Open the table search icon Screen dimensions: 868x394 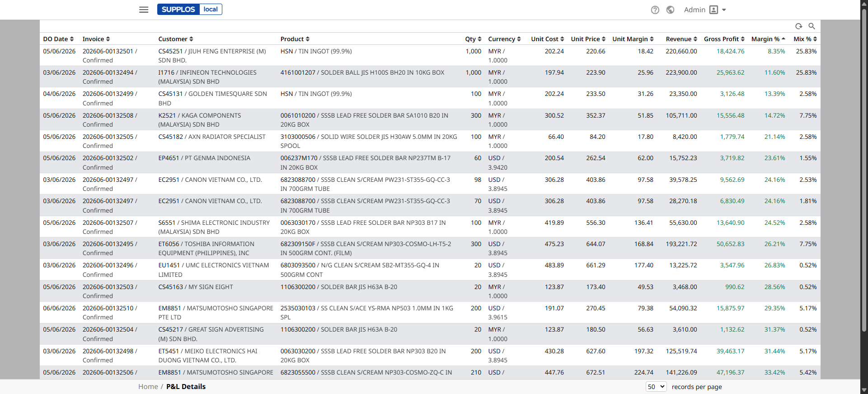pos(812,26)
